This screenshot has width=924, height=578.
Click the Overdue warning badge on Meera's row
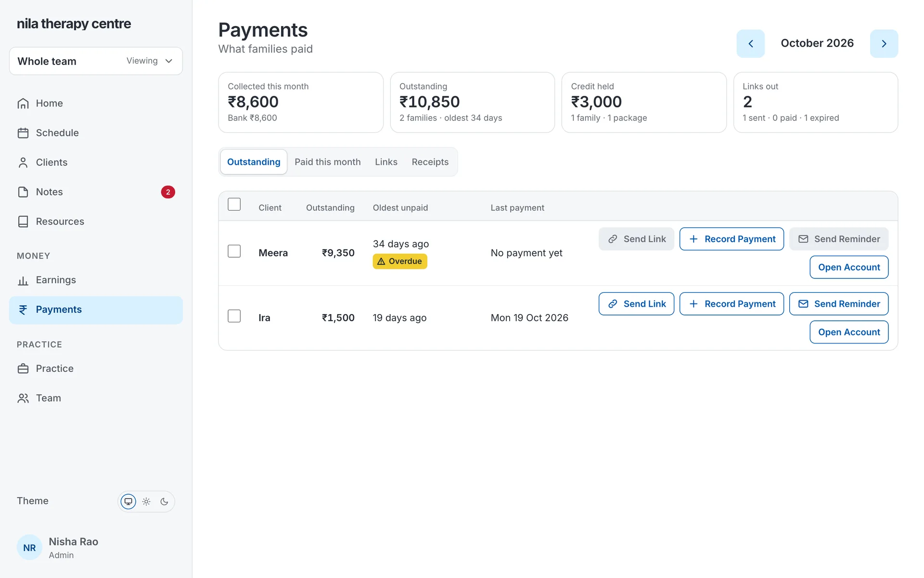tap(400, 261)
